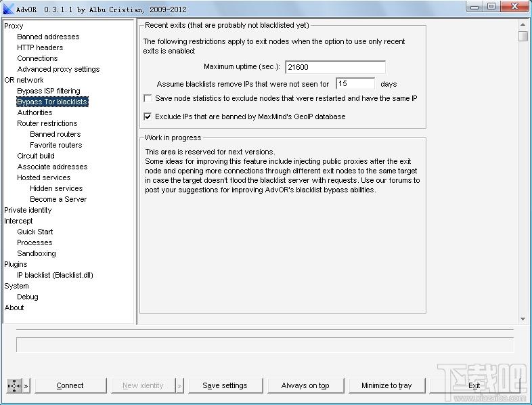Open the Debug page
The width and height of the screenshot is (532, 405).
tap(28, 297)
